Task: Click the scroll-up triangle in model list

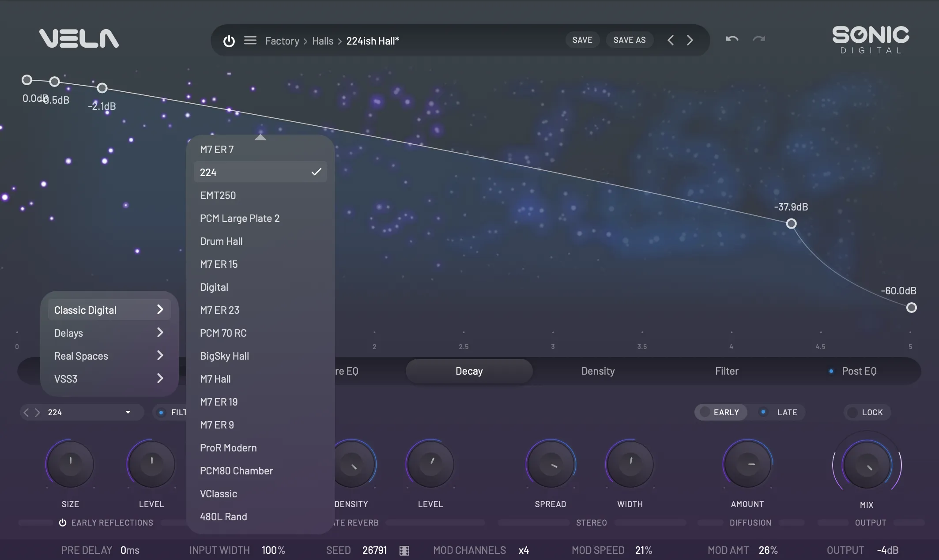Action: click(x=260, y=138)
